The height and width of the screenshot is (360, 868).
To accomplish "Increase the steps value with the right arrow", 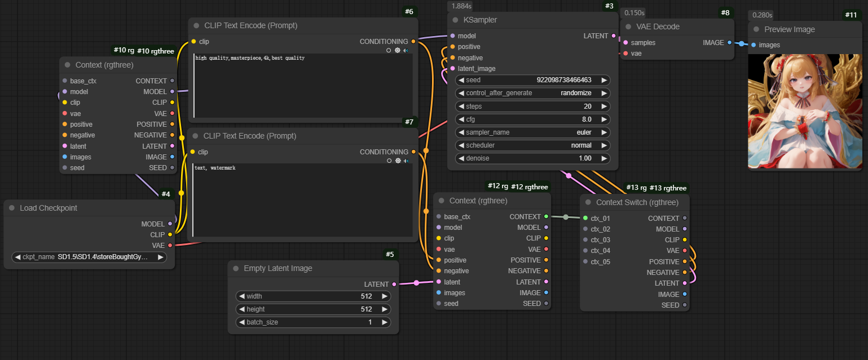I will coord(604,106).
